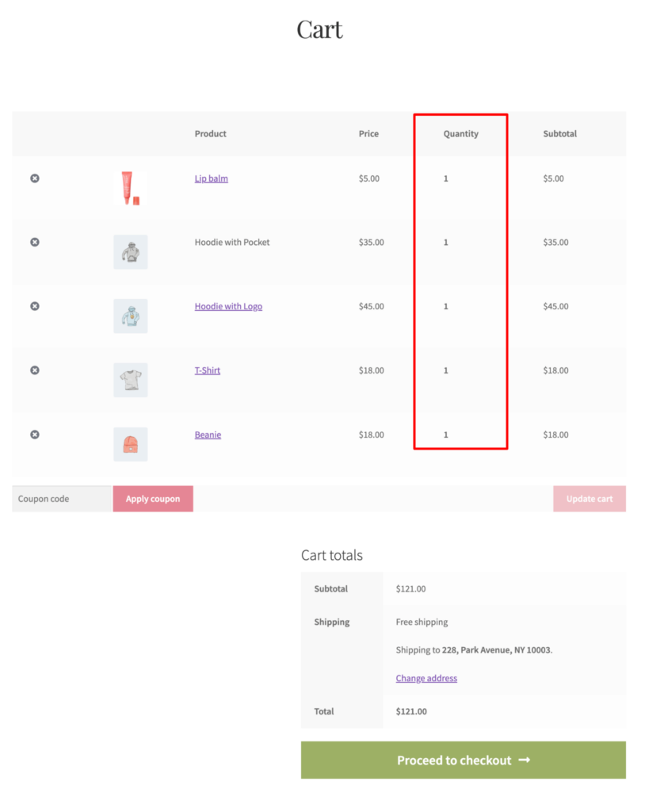Open the Beanie product page
Image resolution: width=645 pixels, height=812 pixels.
pyautogui.click(x=208, y=435)
